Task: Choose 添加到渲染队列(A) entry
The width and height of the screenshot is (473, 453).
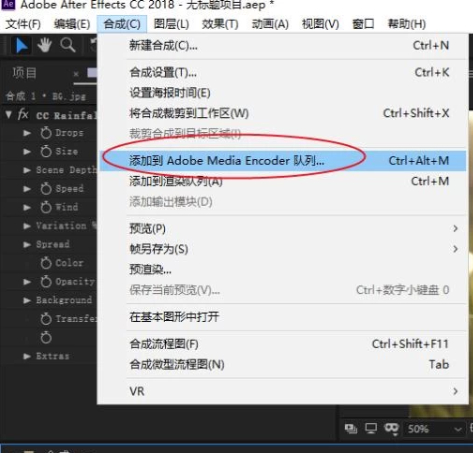Action: coord(283,181)
